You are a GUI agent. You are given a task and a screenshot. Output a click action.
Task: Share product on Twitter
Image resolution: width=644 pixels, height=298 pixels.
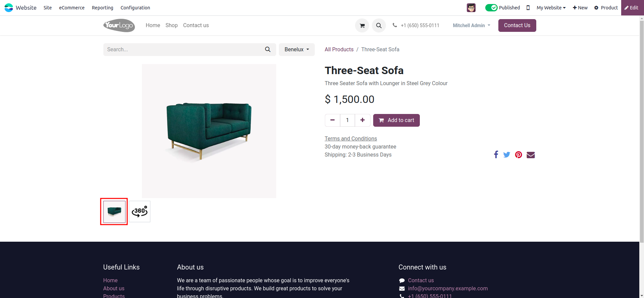click(506, 155)
